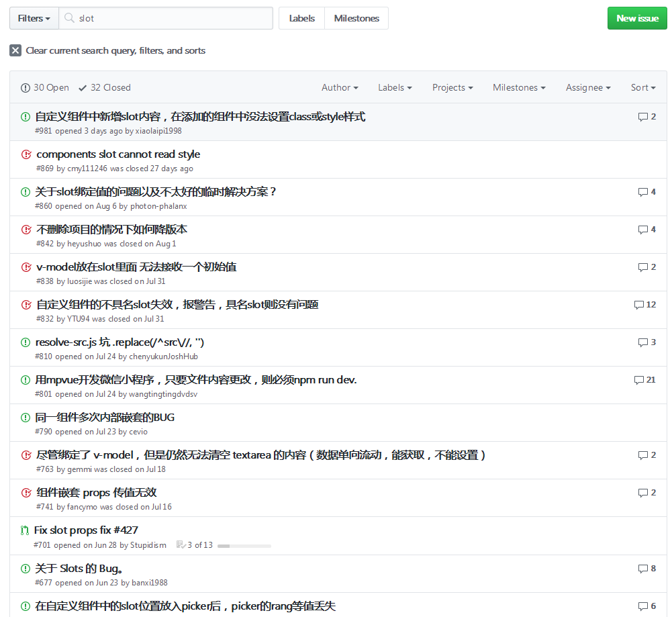Click the X icon to clear search
Screen dimensions: 672x617
tap(15, 50)
